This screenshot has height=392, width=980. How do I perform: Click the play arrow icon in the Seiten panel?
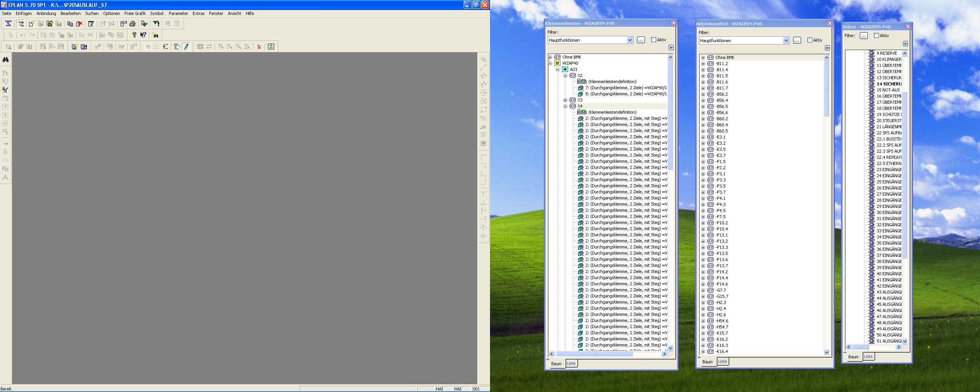pyautogui.click(x=905, y=44)
